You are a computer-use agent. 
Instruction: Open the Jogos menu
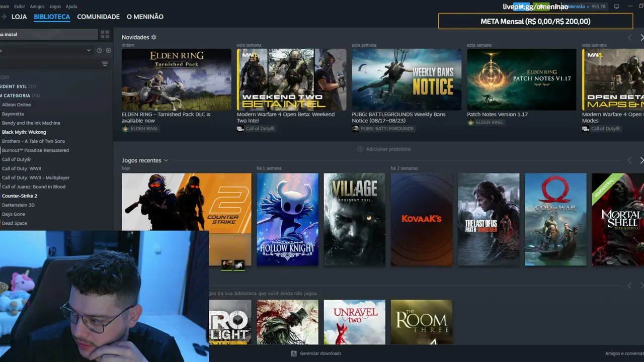point(55,7)
